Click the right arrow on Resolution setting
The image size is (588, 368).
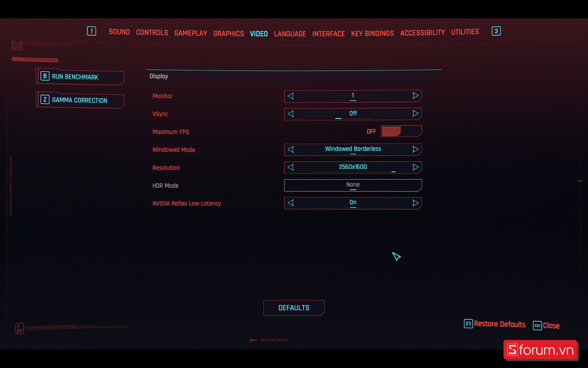(x=416, y=167)
